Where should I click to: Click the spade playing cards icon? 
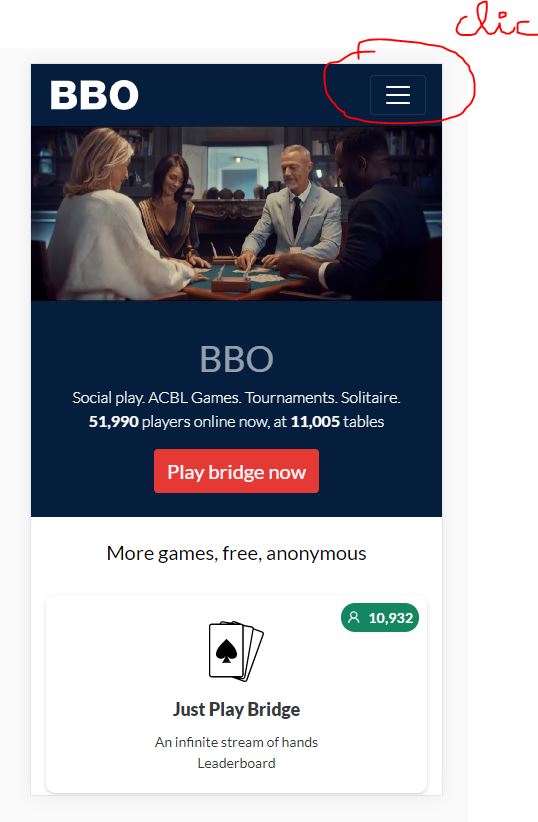236,651
